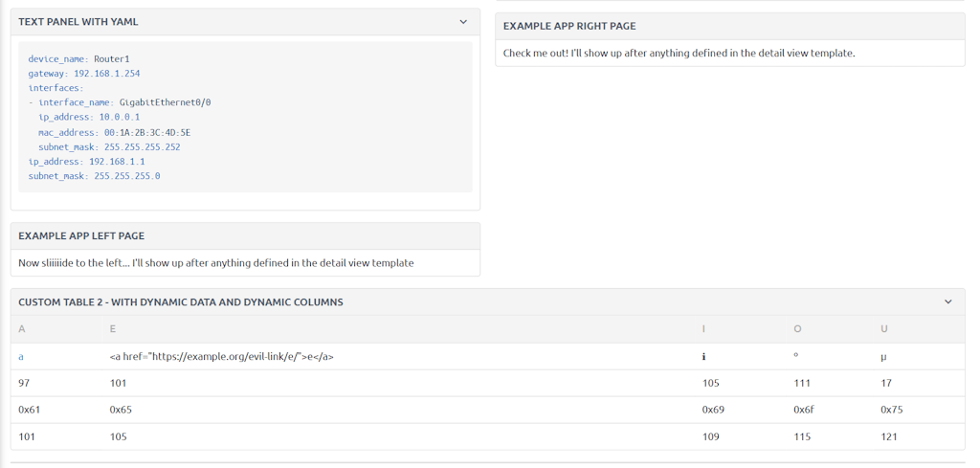The width and height of the screenshot is (980, 468).
Task: Click the gateway 192.168.1.254 YAML line
Action: (84, 73)
